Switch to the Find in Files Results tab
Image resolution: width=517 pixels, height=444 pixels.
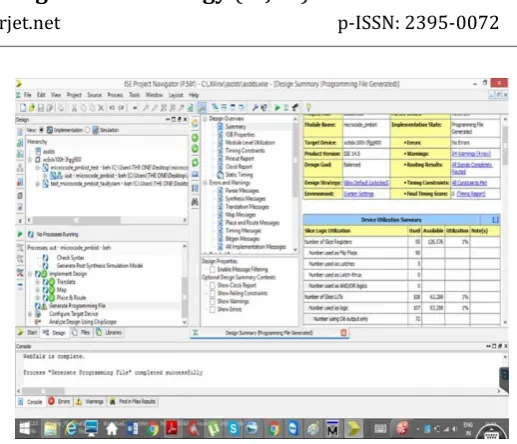click(x=133, y=401)
